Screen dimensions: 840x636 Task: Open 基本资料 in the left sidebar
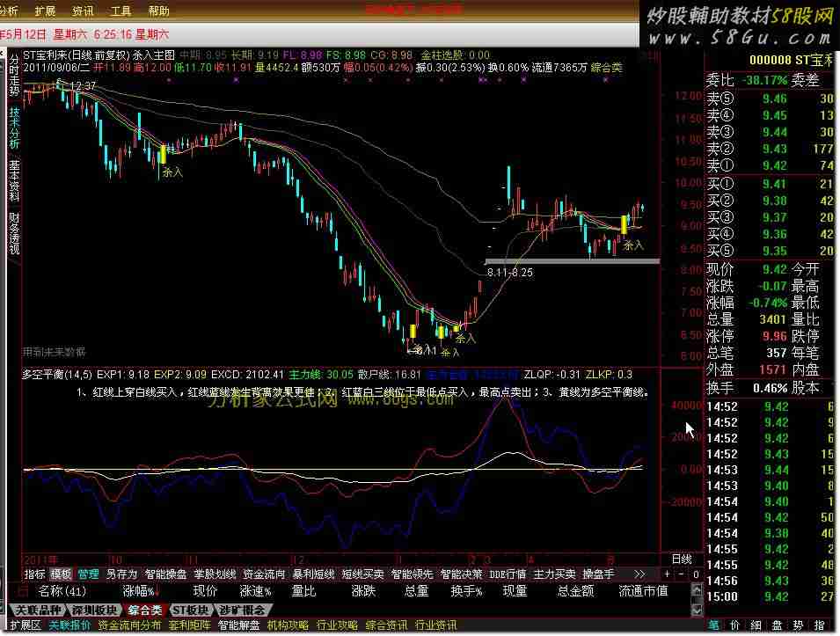pyautogui.click(x=14, y=180)
